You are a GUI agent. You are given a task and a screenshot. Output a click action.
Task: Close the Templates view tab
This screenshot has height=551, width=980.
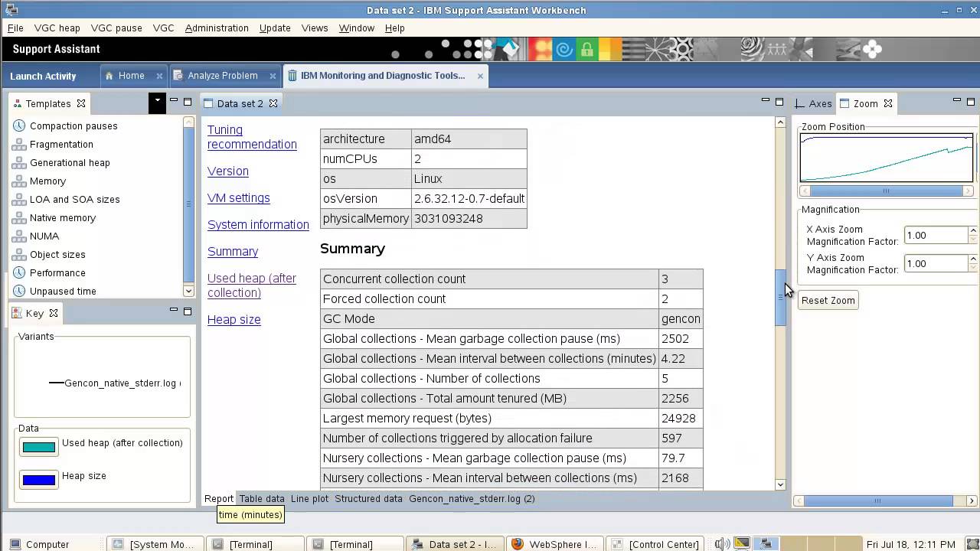pyautogui.click(x=81, y=103)
